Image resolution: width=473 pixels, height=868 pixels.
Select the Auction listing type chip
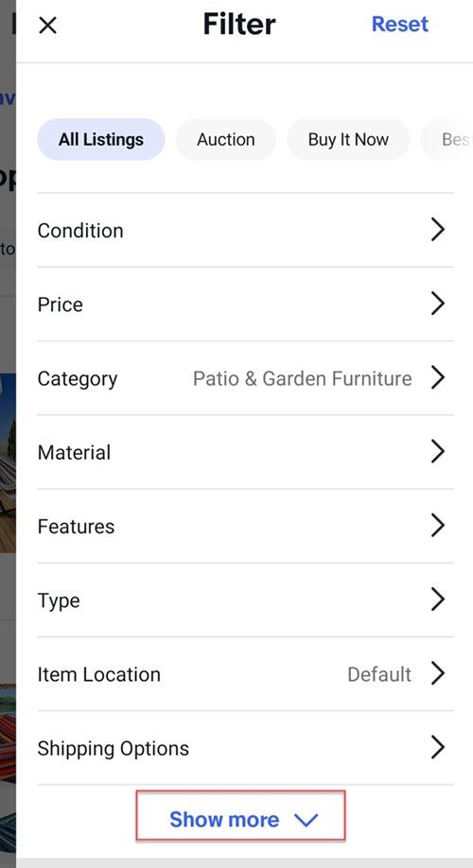(x=225, y=140)
